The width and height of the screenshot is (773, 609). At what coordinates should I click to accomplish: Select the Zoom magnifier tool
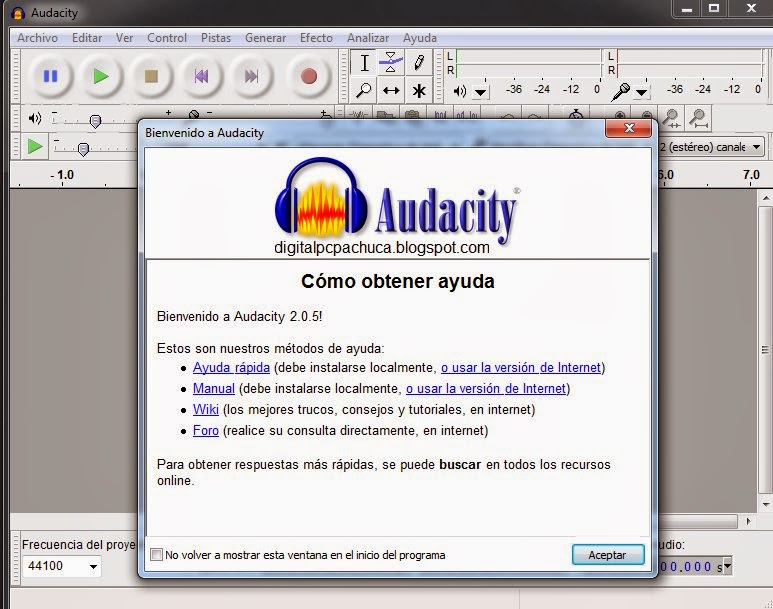[x=364, y=91]
